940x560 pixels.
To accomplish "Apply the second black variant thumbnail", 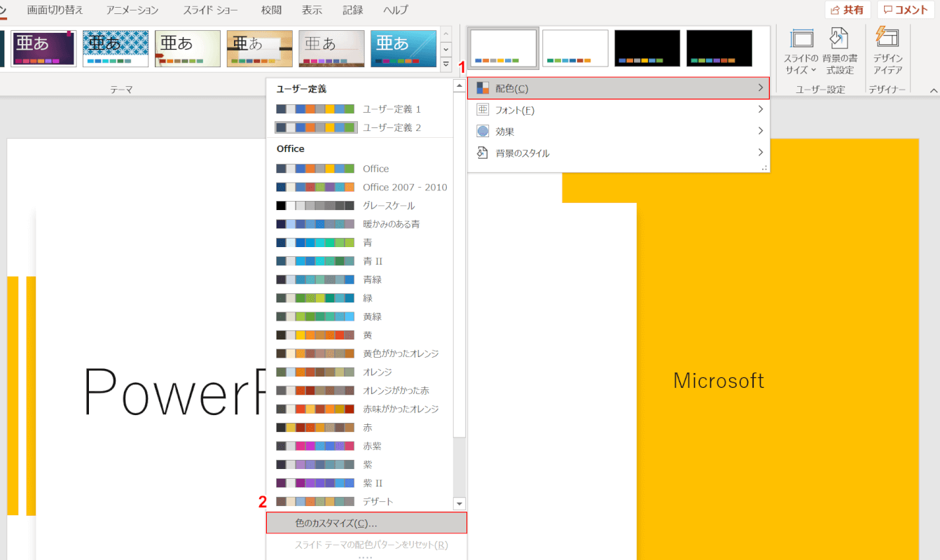I will coord(719,48).
